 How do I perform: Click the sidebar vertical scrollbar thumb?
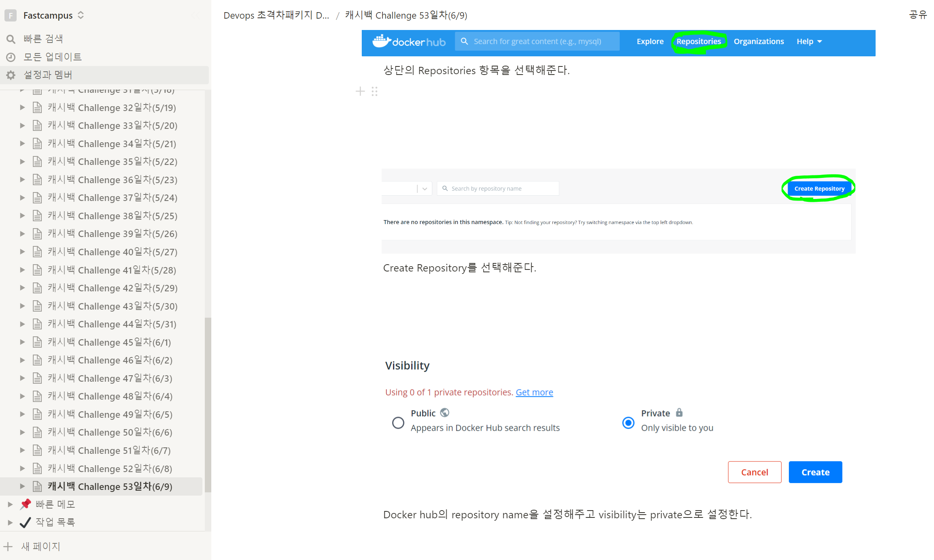(208, 405)
